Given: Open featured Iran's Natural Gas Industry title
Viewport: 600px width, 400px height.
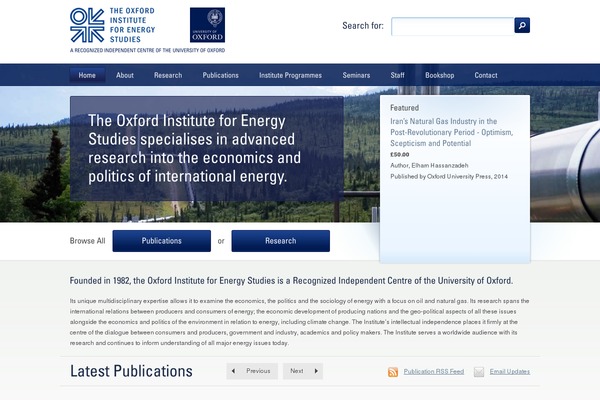Looking at the screenshot, I should (452, 132).
